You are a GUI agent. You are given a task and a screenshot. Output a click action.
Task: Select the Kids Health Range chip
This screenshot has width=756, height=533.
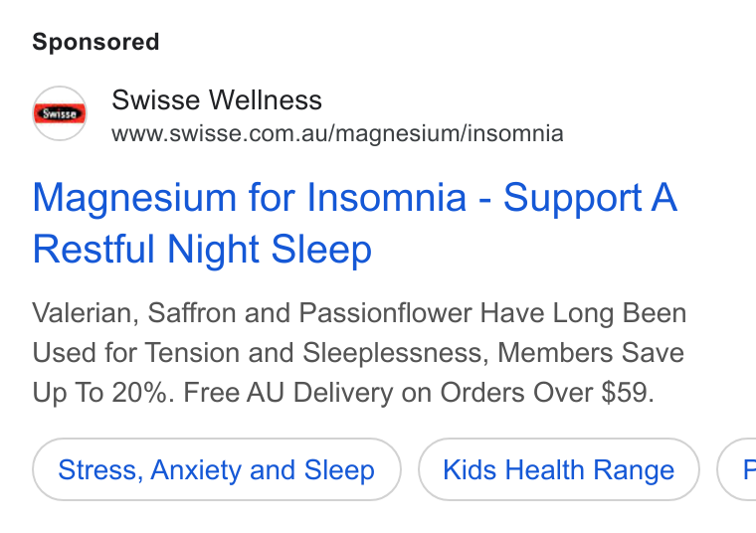click(559, 469)
